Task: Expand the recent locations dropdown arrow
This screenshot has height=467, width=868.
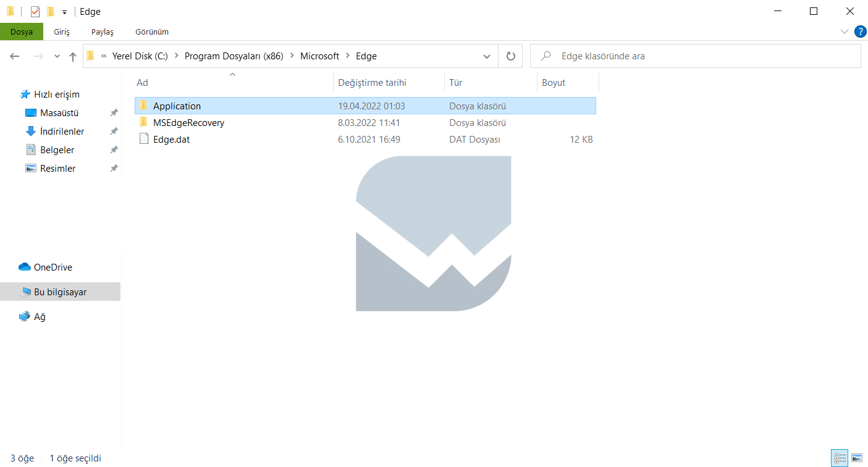Action: pos(57,56)
